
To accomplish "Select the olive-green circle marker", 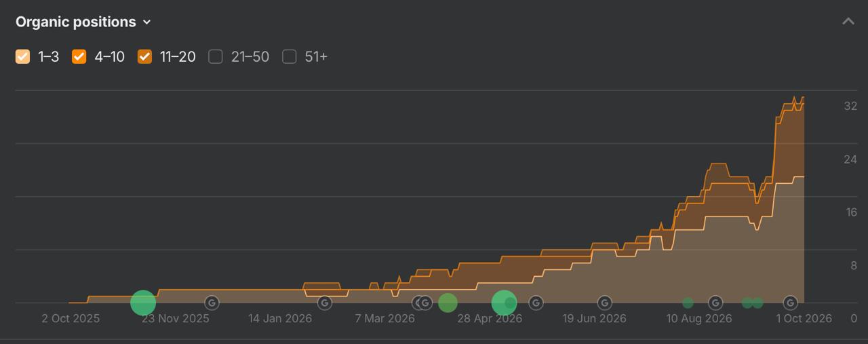I will (x=448, y=303).
